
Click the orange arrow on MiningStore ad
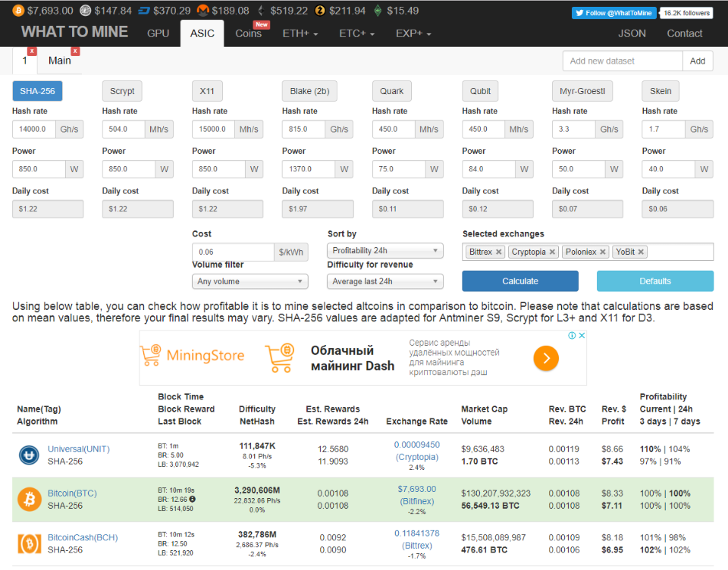click(546, 359)
